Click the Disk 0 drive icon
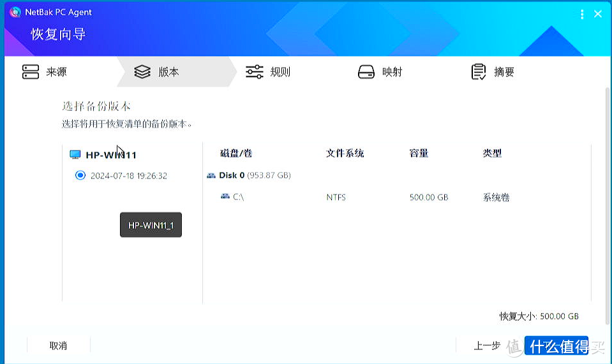 click(211, 175)
